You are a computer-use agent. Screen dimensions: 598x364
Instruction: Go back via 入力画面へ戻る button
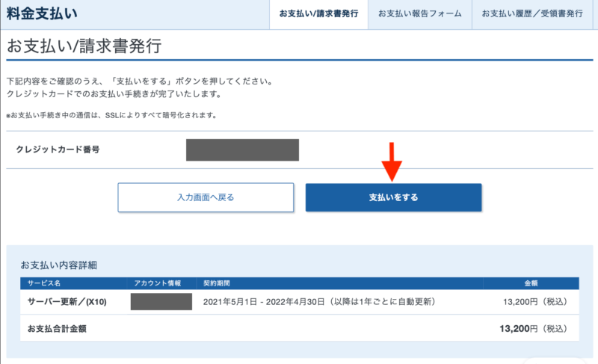tap(206, 197)
